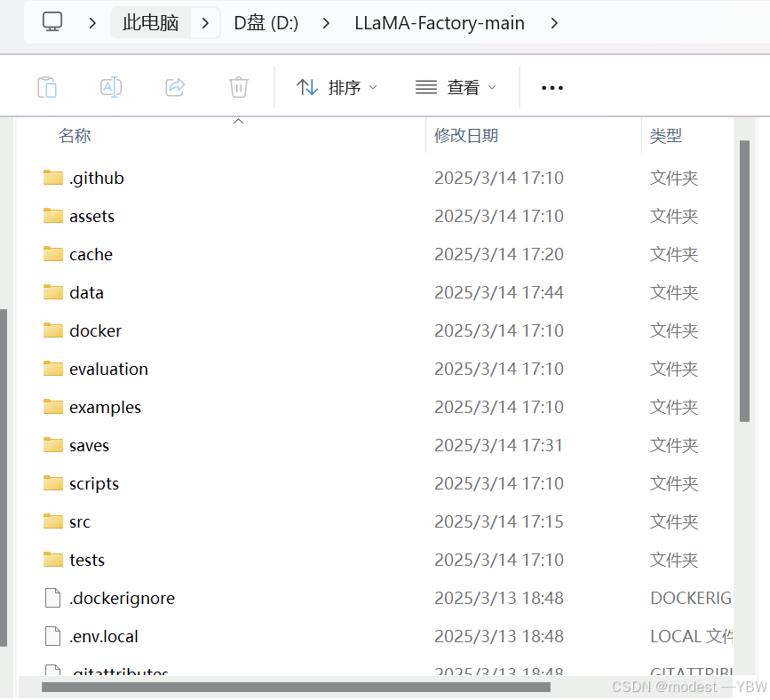Click the Share toolbar icon
770x700 pixels.
175,87
